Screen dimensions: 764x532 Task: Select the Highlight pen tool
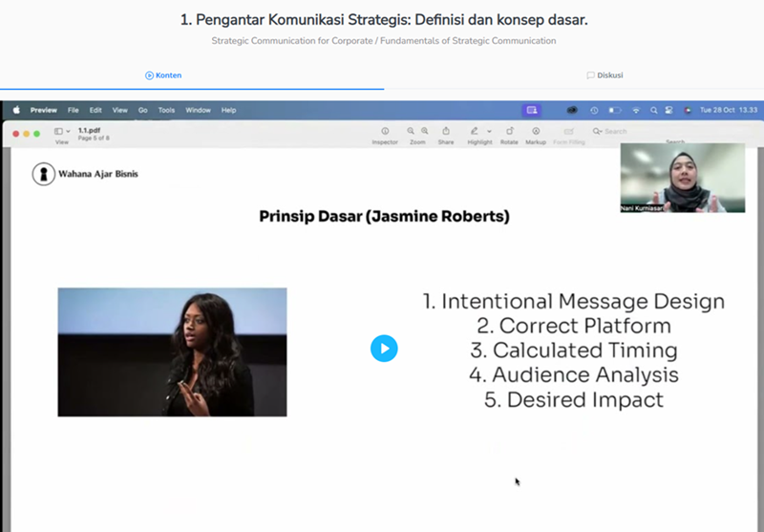474,131
